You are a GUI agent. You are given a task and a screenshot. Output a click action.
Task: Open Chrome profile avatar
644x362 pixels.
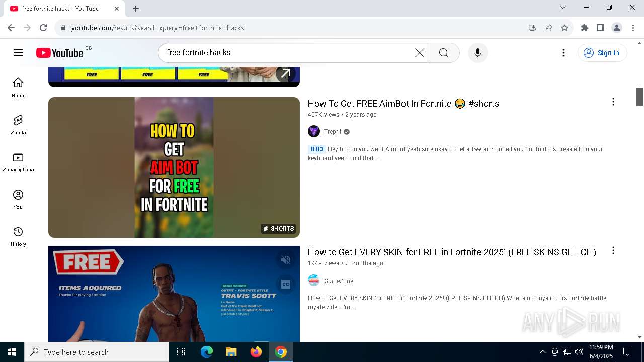pos(617,28)
